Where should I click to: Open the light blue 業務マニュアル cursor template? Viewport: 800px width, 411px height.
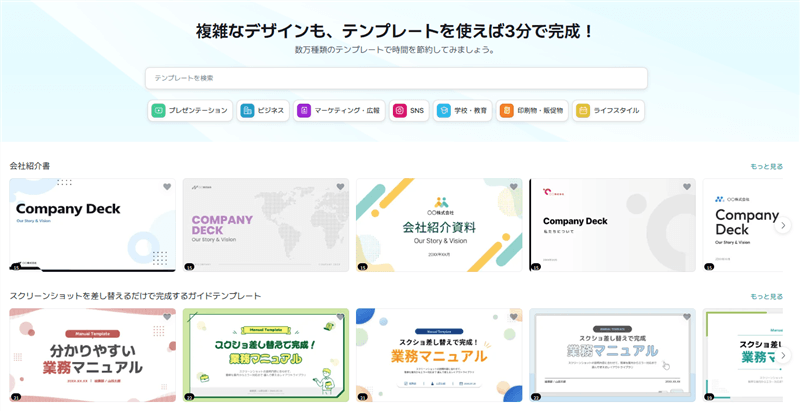(x=612, y=355)
